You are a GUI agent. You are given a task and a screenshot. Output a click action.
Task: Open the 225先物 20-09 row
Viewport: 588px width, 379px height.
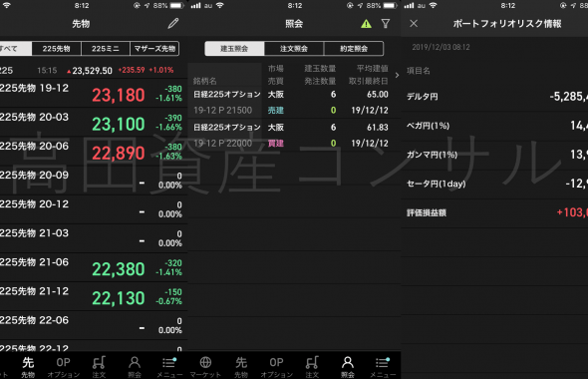pyautogui.click(x=94, y=181)
